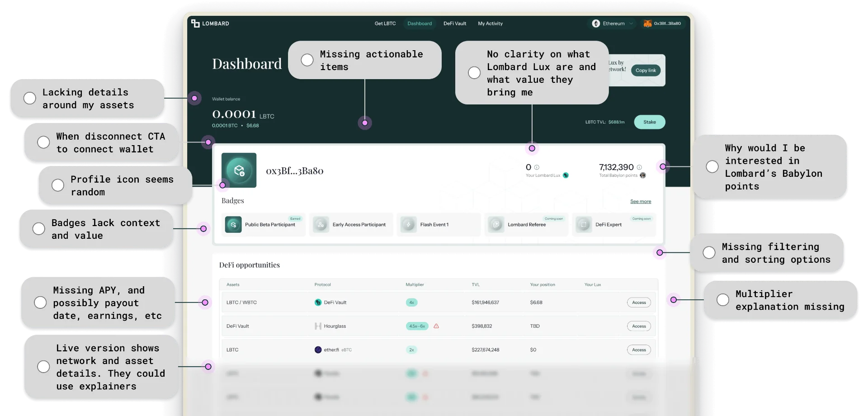Click Access on the LBTC / WBTC row
Image resolution: width=868 pixels, height=416 pixels.
point(639,303)
